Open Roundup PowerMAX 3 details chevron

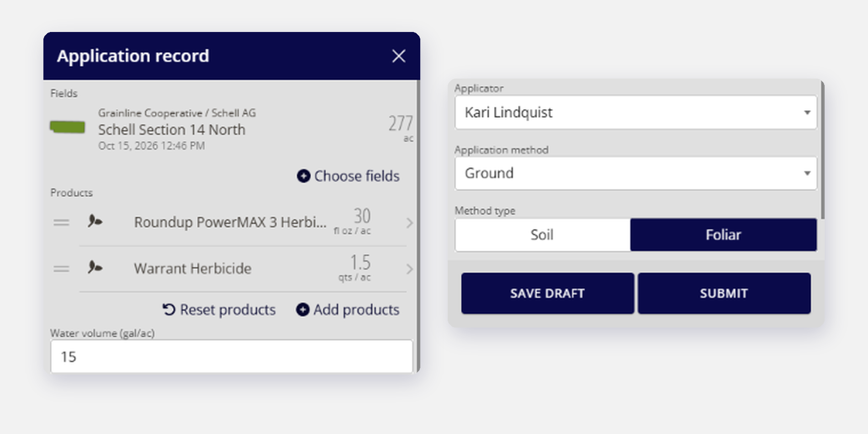409,223
